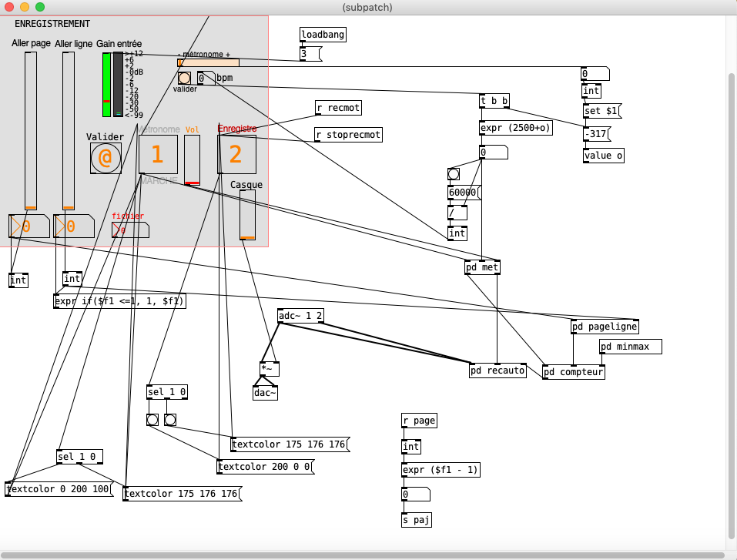Image resolution: width=737 pixels, height=560 pixels.
Task: Click the Aller page vertical slider
Action: click(x=31, y=131)
